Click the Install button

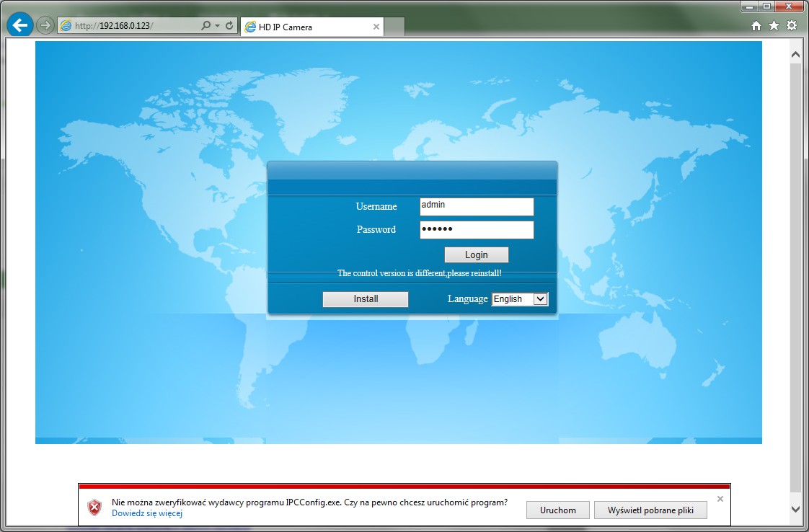[x=366, y=298]
